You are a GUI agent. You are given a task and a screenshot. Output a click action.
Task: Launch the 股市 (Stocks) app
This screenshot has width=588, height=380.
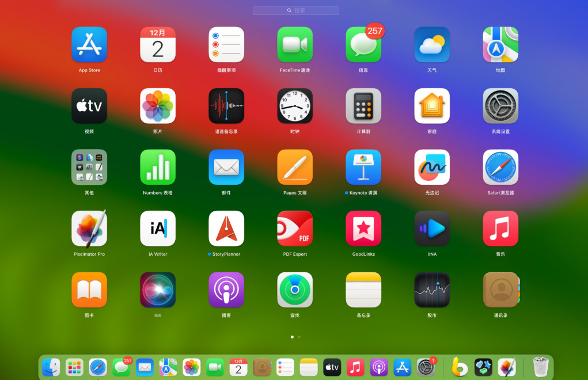point(432,290)
